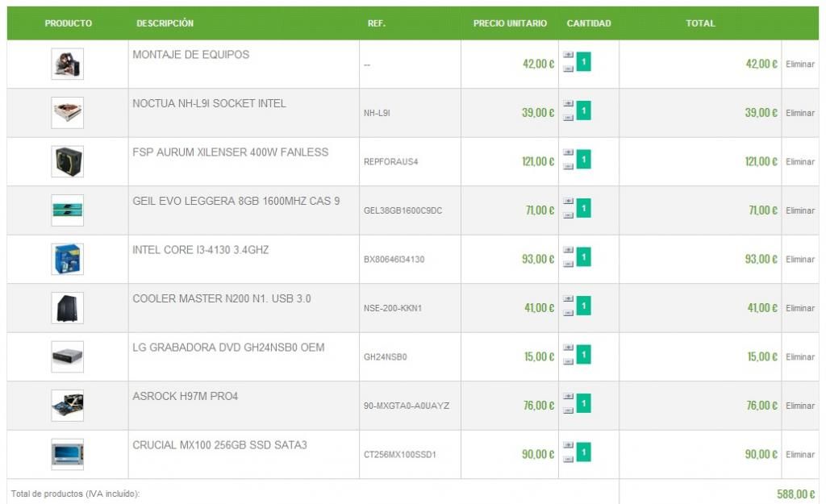Increase quantity of FSP AURUM XILENSER
This screenshot has height=504, width=826.
568,152
